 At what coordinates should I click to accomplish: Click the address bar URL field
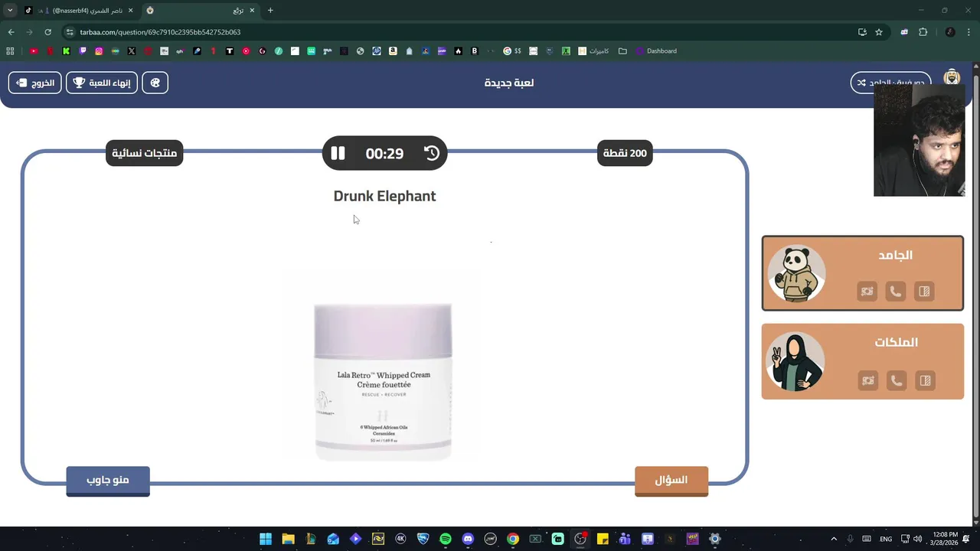pyautogui.click(x=459, y=32)
